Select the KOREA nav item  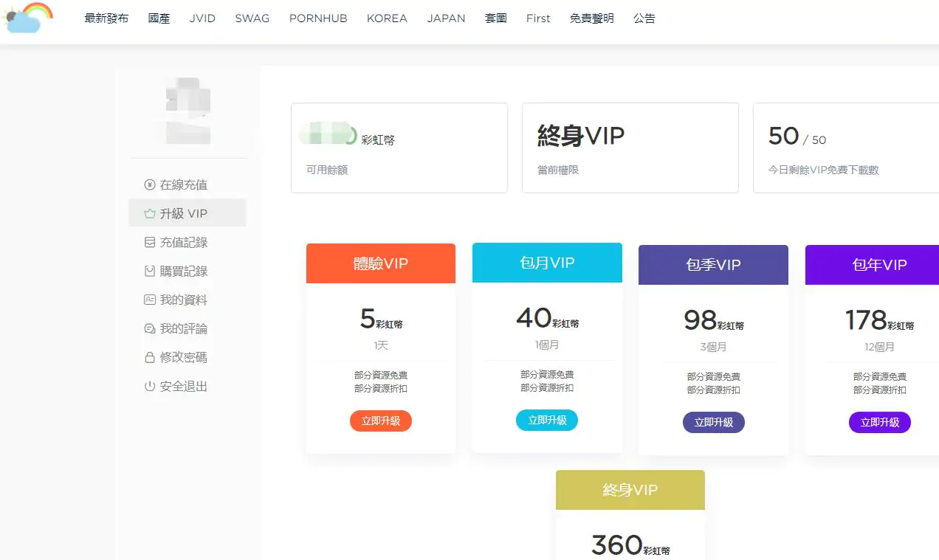coord(387,18)
